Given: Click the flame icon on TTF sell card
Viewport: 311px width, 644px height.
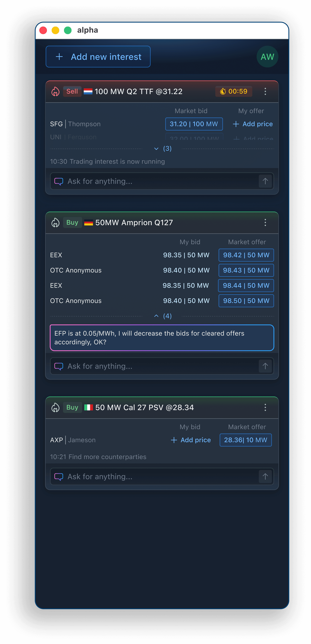Looking at the screenshot, I should pos(55,92).
